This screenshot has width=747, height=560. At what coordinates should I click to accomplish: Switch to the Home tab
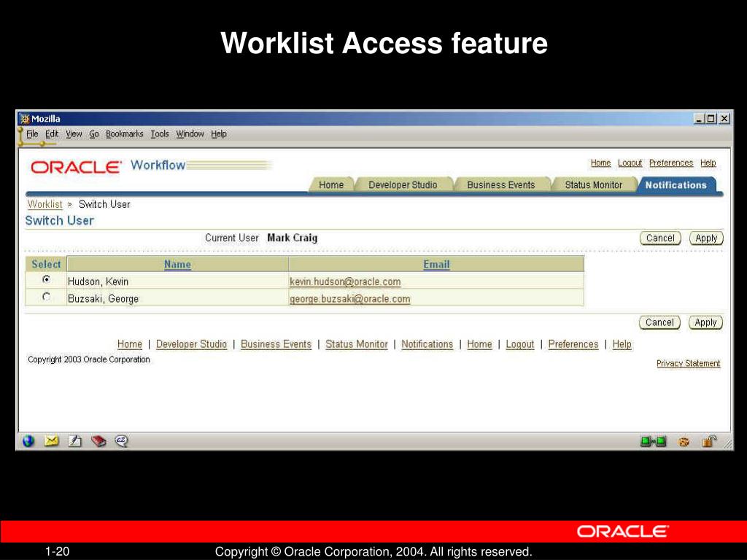click(x=331, y=184)
